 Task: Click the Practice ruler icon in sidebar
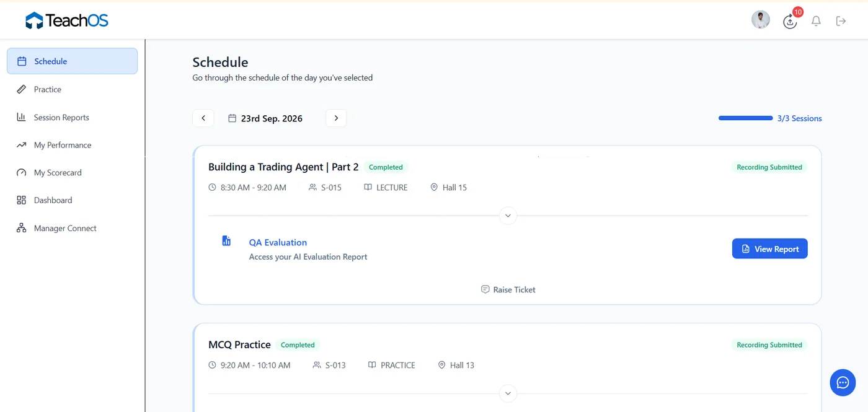[22, 89]
